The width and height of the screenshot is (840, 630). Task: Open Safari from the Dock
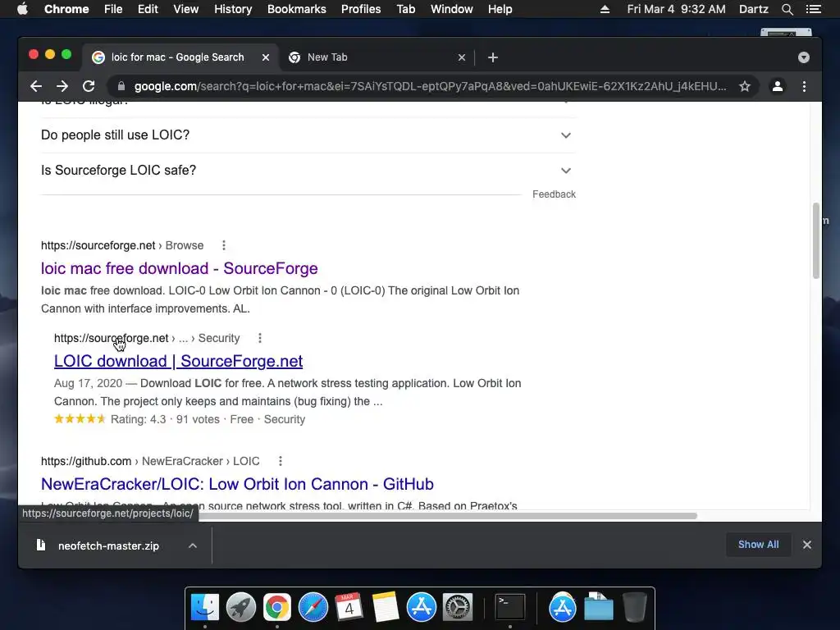[313, 608]
